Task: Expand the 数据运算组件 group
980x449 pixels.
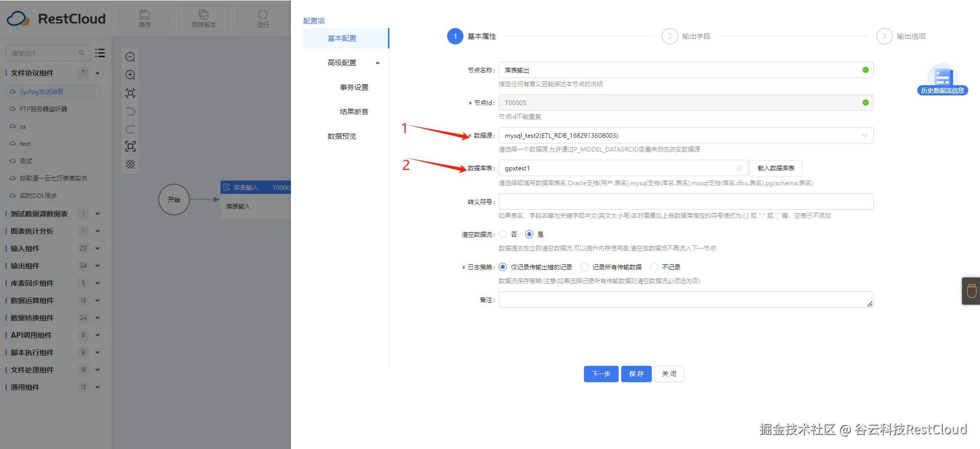Action: click(x=97, y=301)
